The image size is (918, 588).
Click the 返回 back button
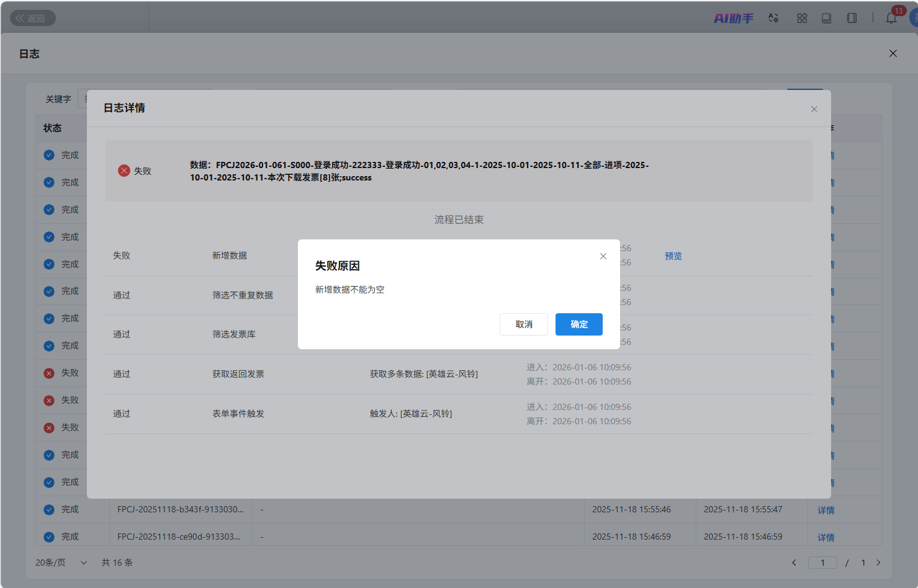pos(33,19)
